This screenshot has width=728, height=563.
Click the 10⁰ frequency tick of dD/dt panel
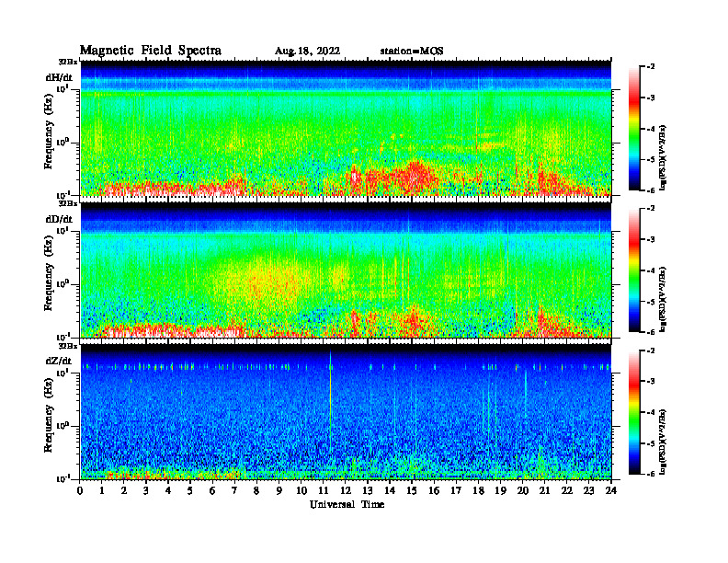point(63,283)
